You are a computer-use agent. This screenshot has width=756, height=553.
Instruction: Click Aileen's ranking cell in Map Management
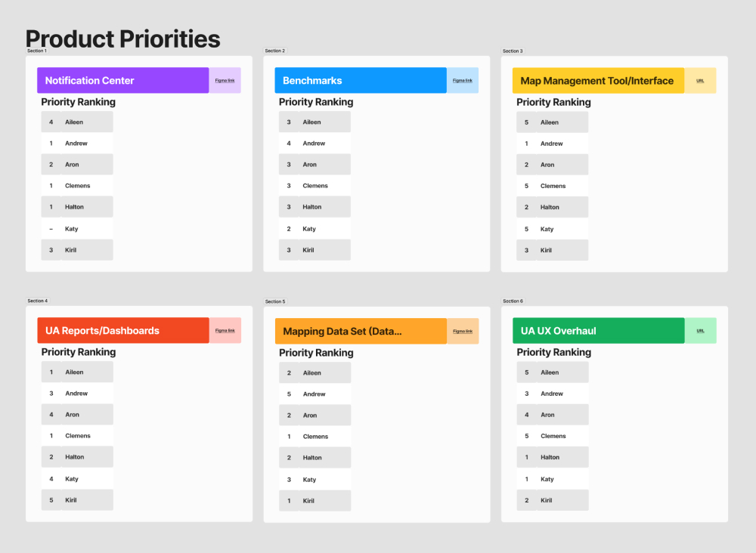[527, 122]
